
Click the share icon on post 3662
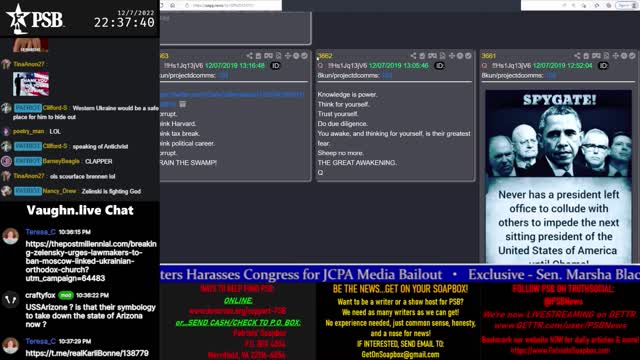[413, 56]
